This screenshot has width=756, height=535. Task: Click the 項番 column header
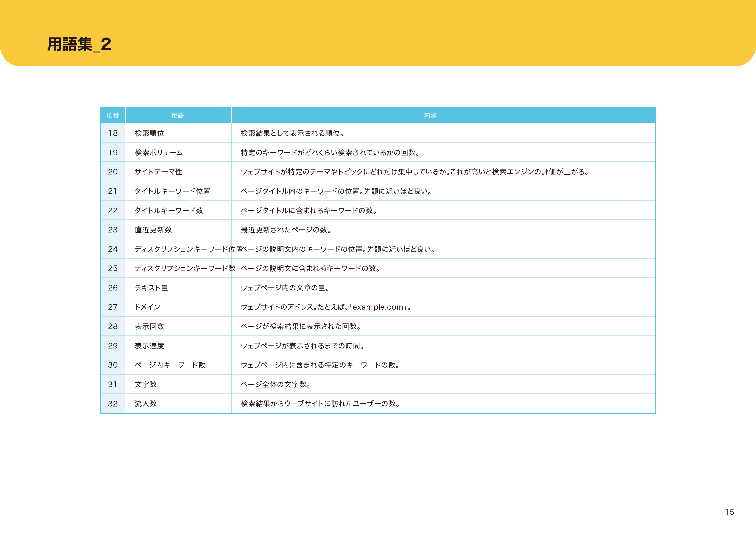coord(113,115)
